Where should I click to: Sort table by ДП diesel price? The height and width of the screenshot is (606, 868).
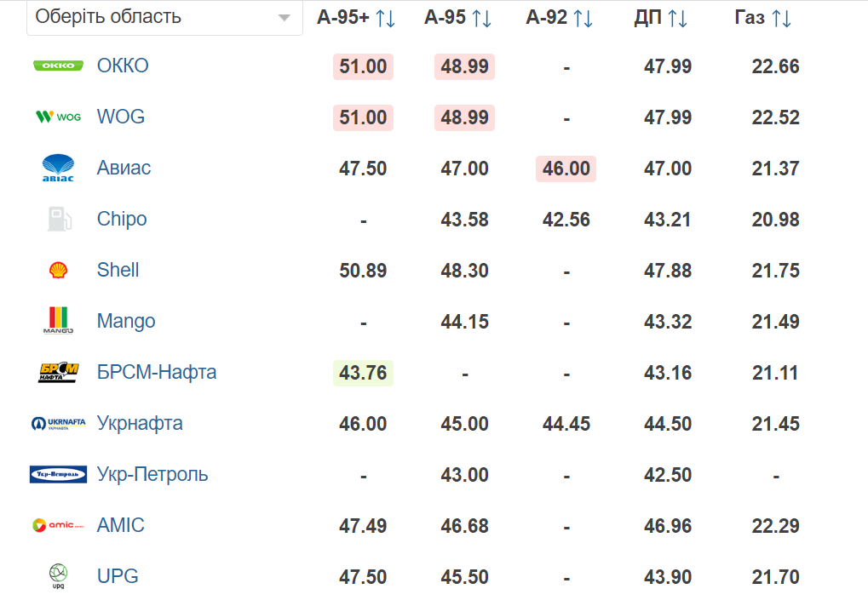tap(677, 18)
